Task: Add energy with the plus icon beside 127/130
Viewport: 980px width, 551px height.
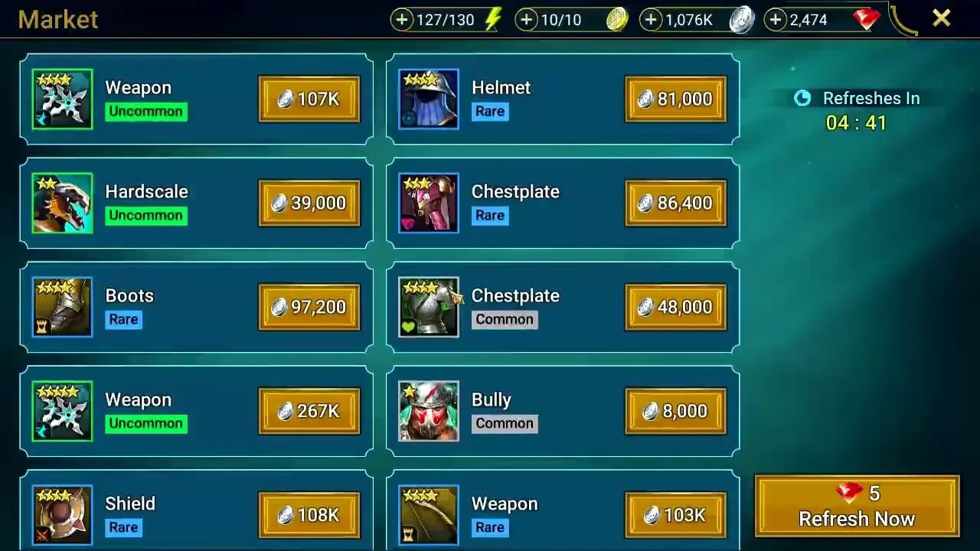Action: click(x=402, y=20)
